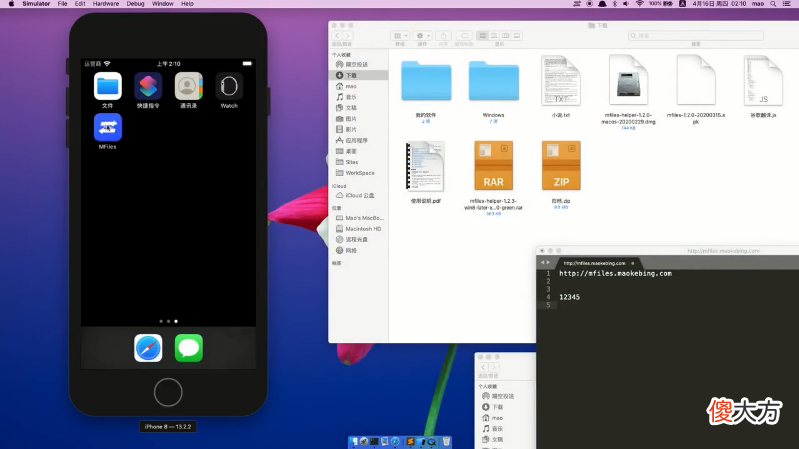Click the mfiles.maokebing.com editor tab

pyautogui.click(x=594, y=263)
